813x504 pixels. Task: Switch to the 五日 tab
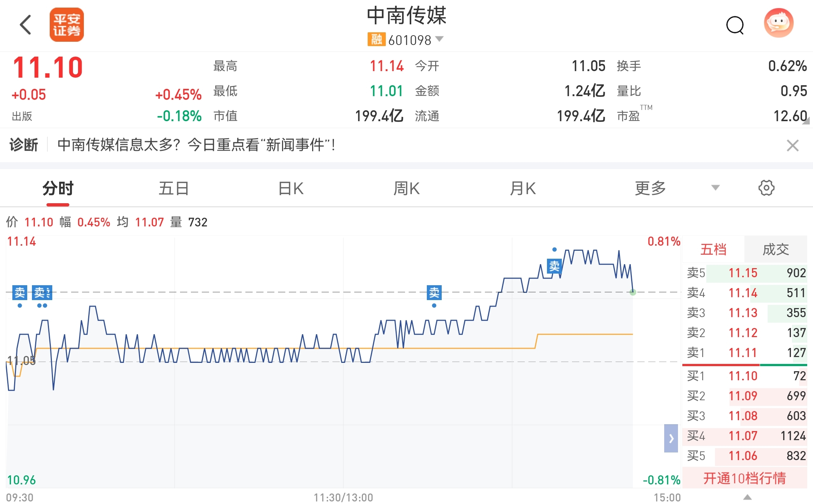[x=173, y=189]
